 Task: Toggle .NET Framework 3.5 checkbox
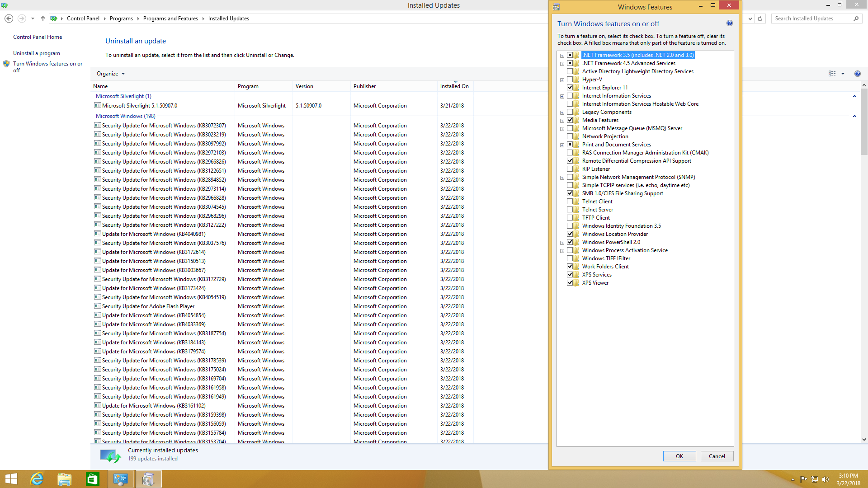570,55
